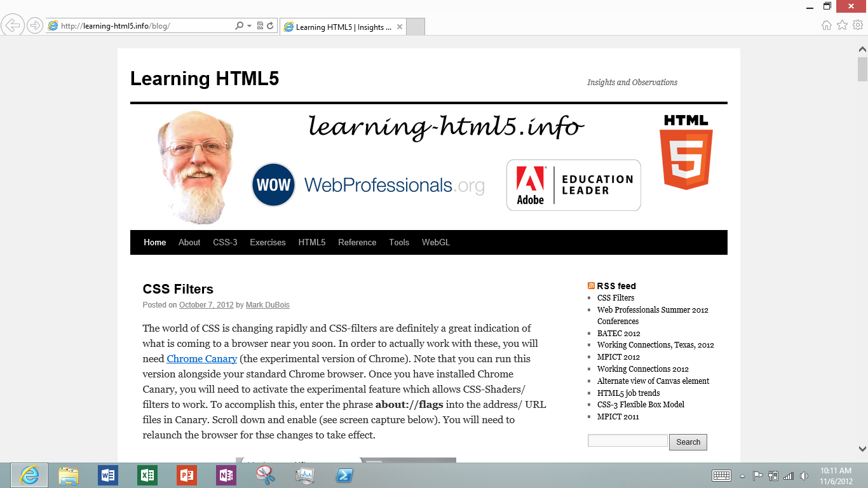Image resolution: width=868 pixels, height=488 pixels.
Task: Open a new blank tab
Action: click(x=415, y=27)
